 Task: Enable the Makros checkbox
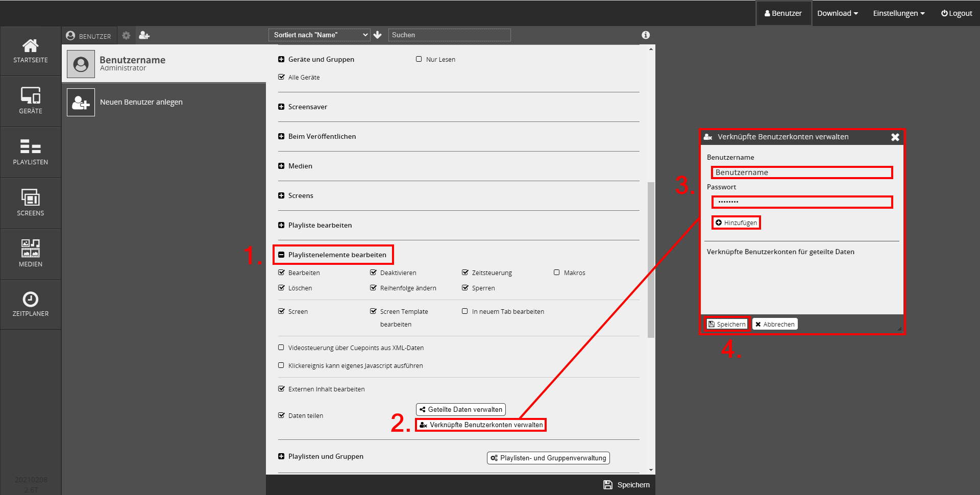pos(557,273)
